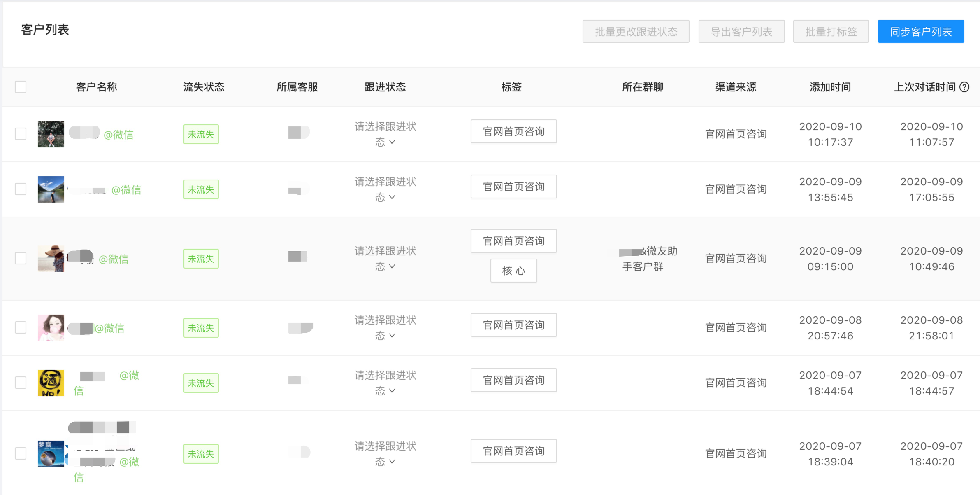Click the 导出客户列表 button
This screenshot has height=495, width=980.
(741, 31)
